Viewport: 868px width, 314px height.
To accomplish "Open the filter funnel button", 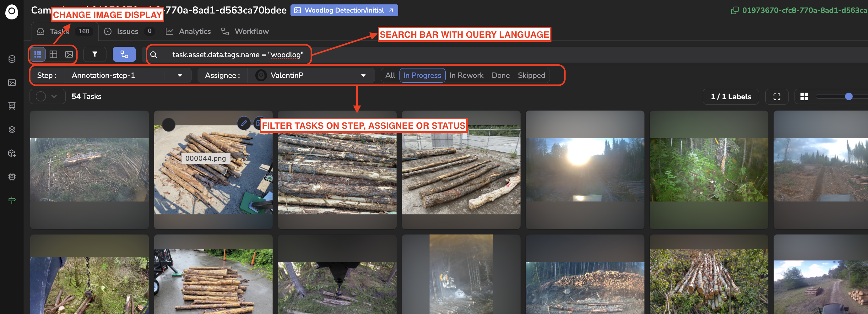I will [x=95, y=54].
